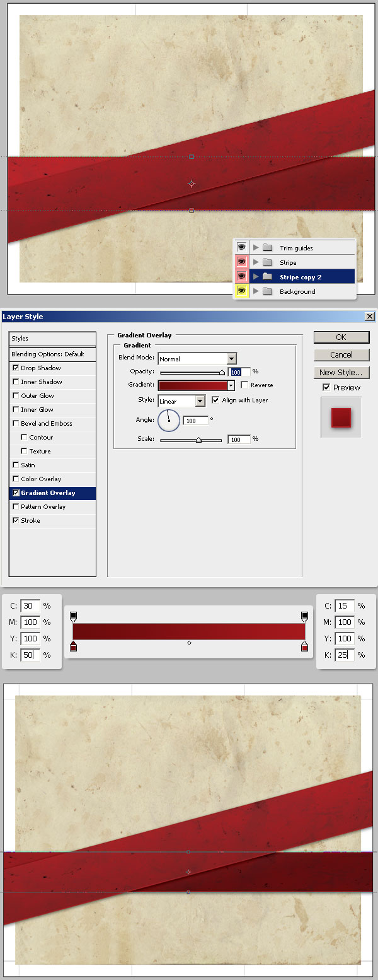
Task: Click the top-middle transform handle in upper canvas
Action: [192, 156]
